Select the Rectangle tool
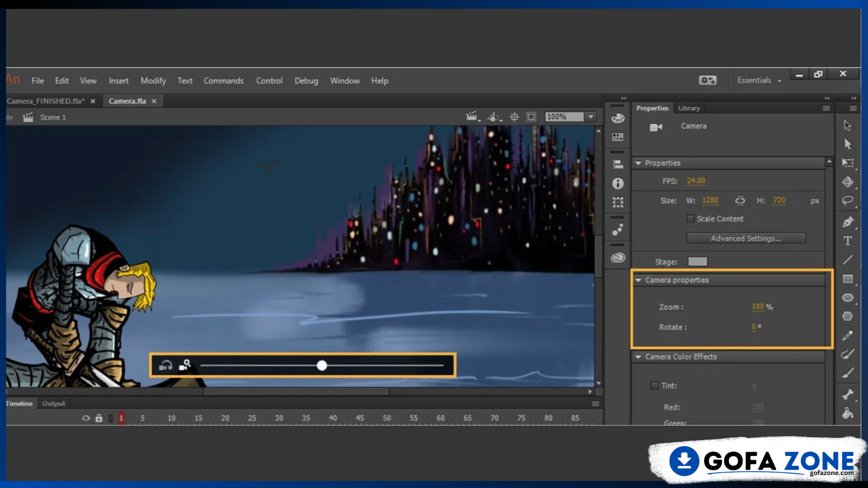The width and height of the screenshot is (868, 488). click(x=848, y=279)
